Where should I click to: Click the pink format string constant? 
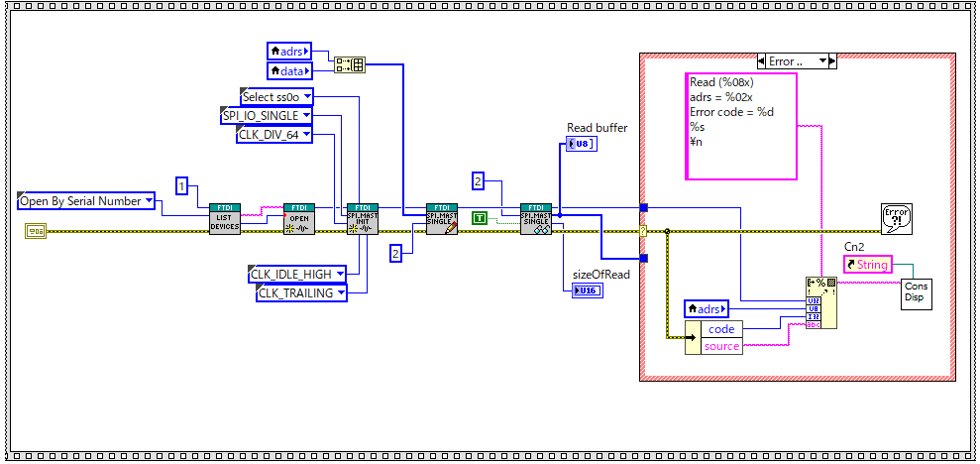[741, 125]
